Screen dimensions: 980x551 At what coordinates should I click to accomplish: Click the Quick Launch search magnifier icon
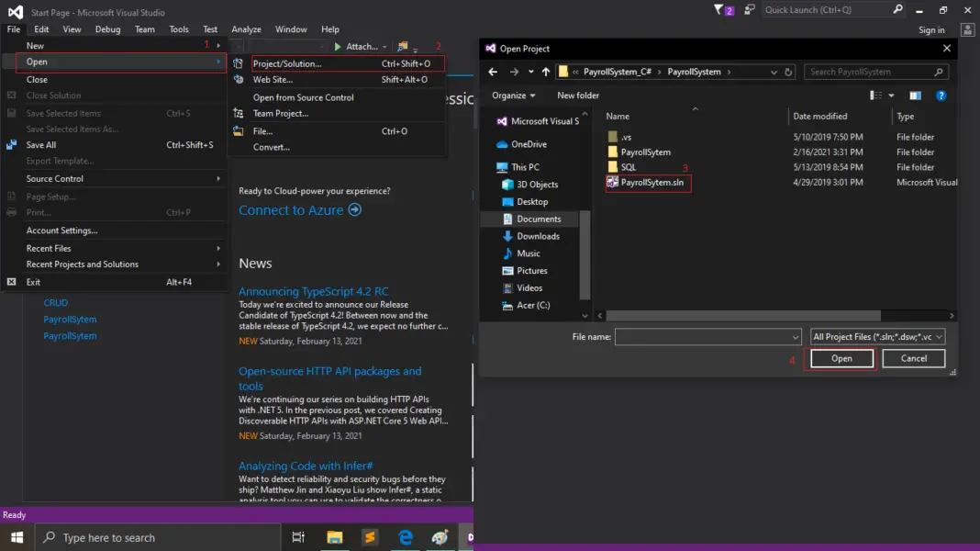(896, 9)
